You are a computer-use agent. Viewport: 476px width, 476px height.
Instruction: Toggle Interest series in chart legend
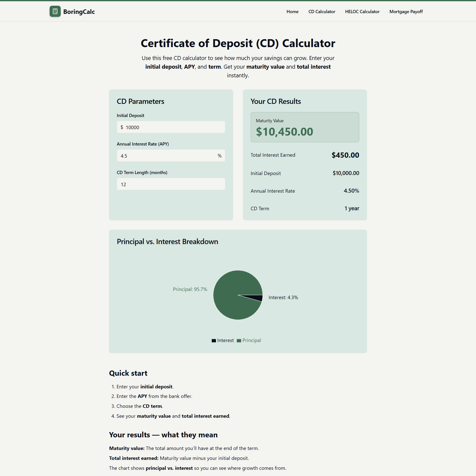[225, 340]
